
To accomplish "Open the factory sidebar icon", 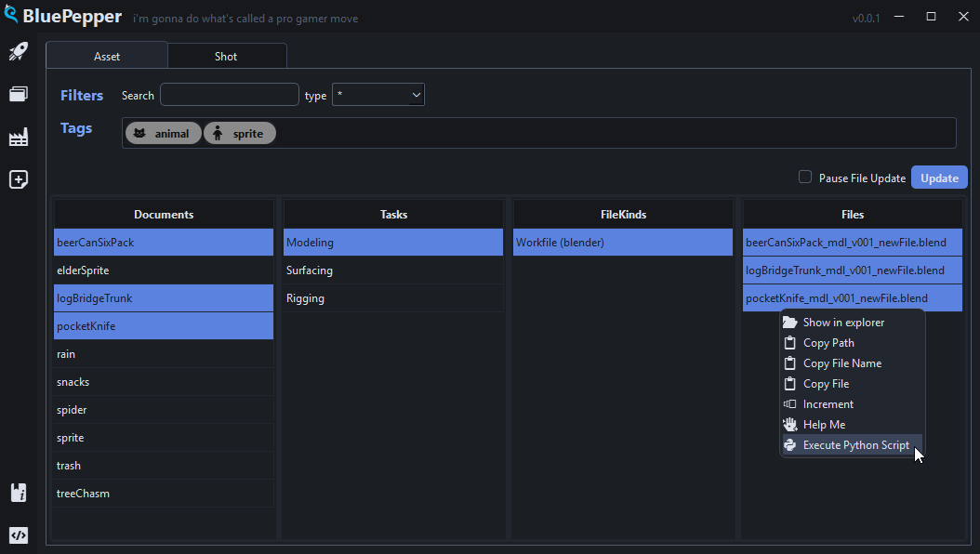I will point(18,137).
